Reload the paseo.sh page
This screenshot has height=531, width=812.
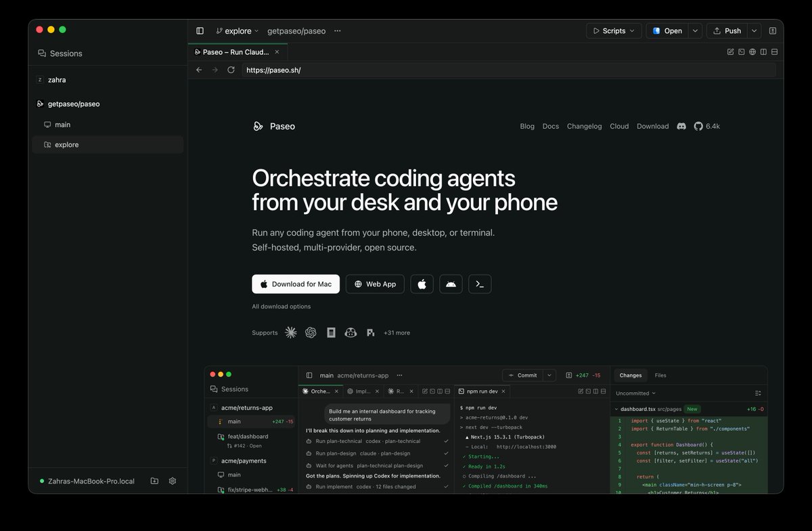[231, 70]
